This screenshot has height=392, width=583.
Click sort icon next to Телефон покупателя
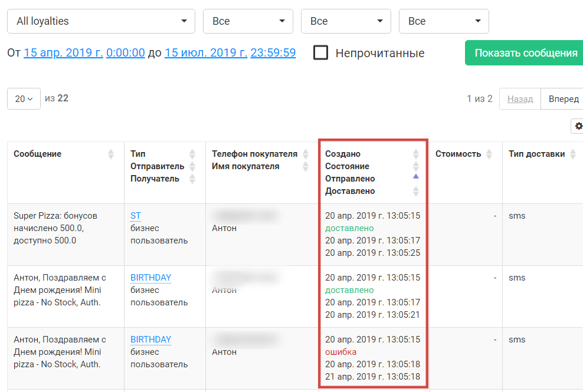point(306,154)
